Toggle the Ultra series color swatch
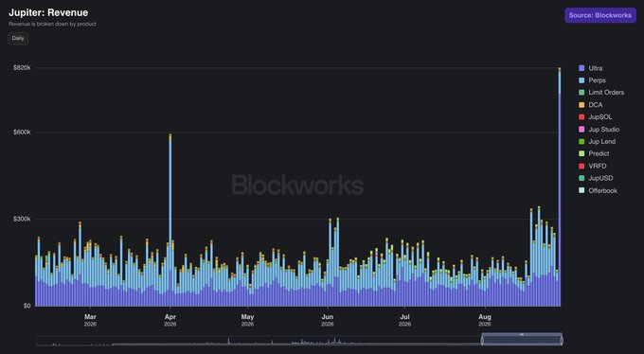The width and height of the screenshot is (644, 354). pos(581,68)
